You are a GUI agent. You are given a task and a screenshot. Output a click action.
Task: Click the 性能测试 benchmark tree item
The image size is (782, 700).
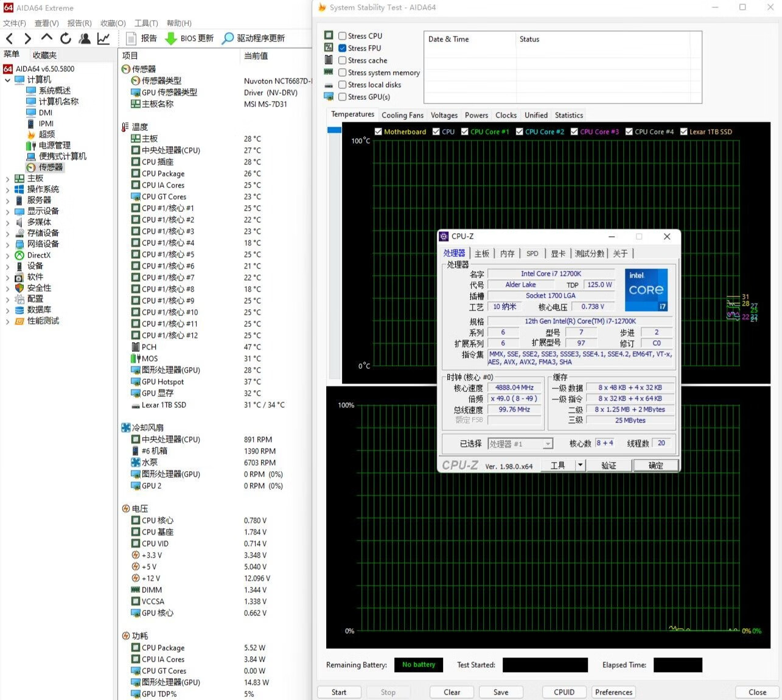point(37,321)
